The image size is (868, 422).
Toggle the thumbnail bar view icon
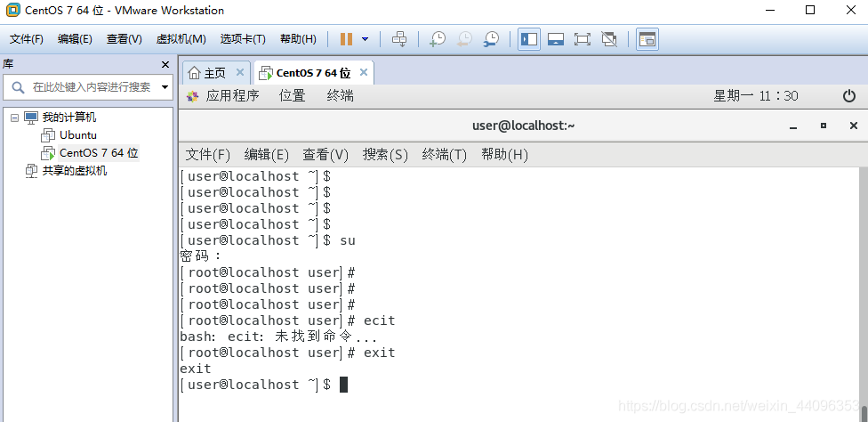point(556,39)
